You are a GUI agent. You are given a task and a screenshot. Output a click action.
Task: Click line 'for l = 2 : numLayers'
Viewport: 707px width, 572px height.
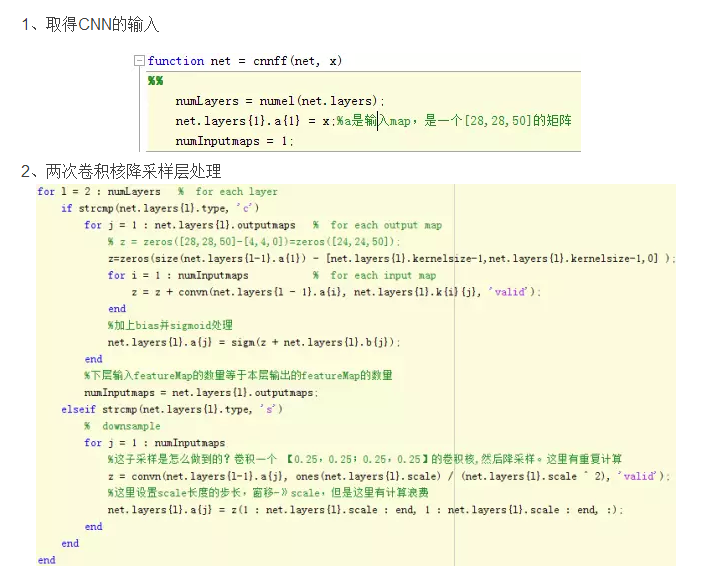(99, 192)
